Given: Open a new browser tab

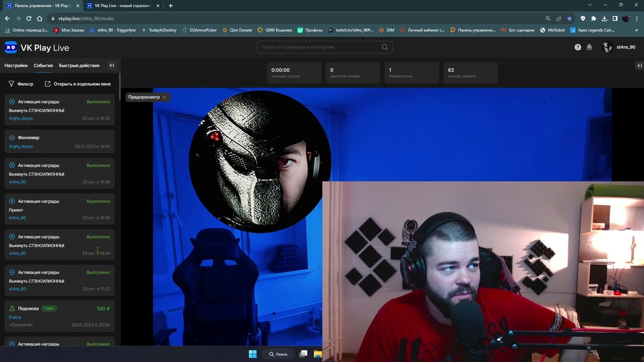Looking at the screenshot, I should (x=171, y=6).
